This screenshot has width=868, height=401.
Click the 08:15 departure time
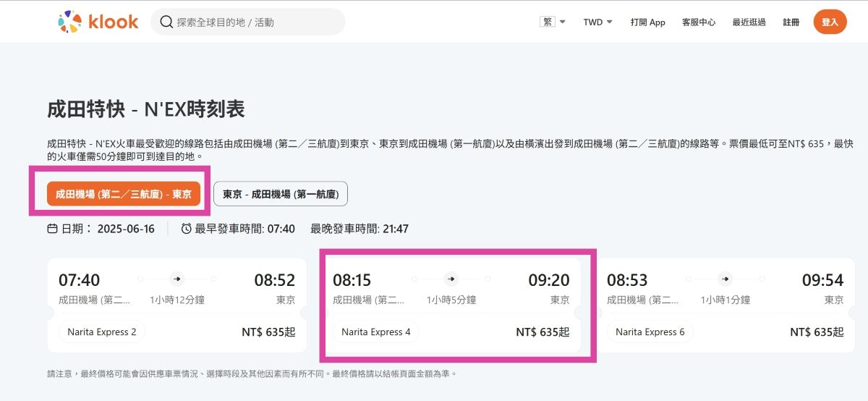tap(354, 280)
